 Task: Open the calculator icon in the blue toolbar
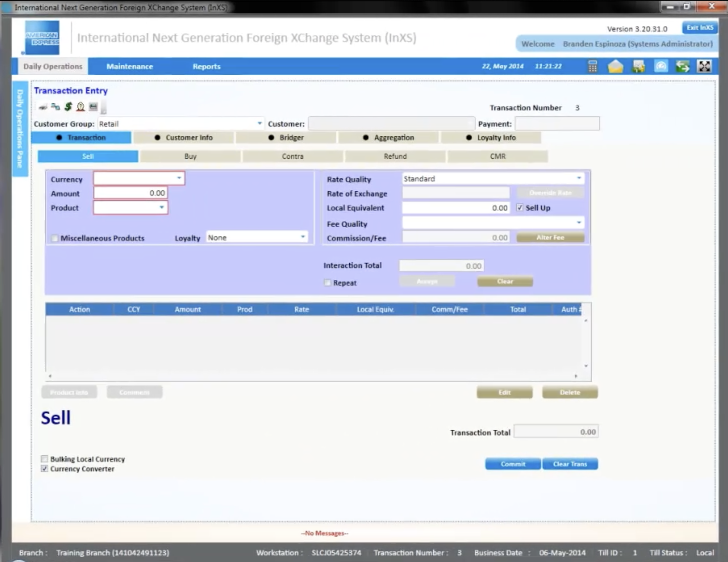point(592,67)
